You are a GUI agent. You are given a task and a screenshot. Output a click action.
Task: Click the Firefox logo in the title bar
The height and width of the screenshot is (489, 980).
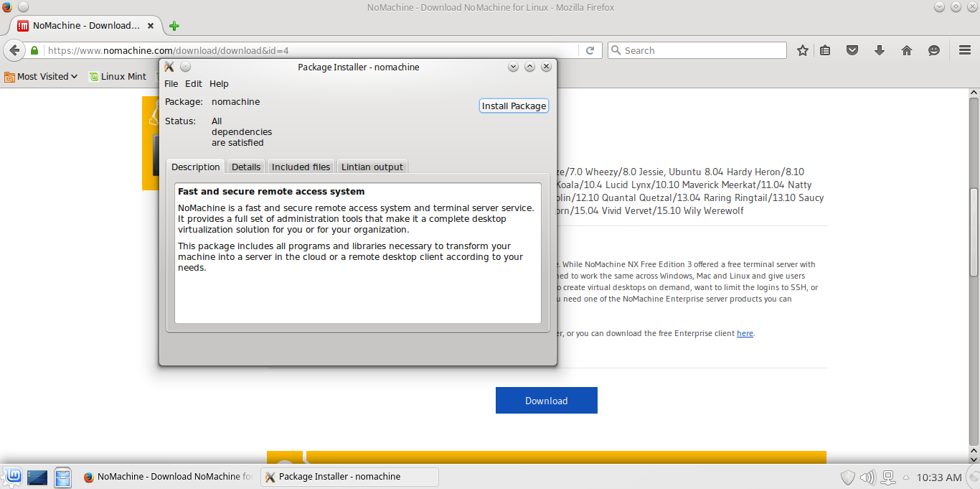click(x=6, y=7)
